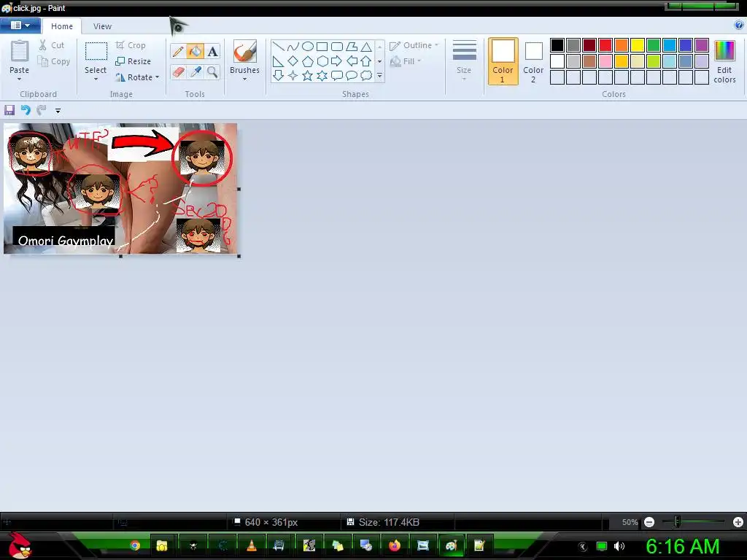Activate Color 2 background selector
Image resolution: width=747 pixels, height=560 pixels.
point(533,62)
